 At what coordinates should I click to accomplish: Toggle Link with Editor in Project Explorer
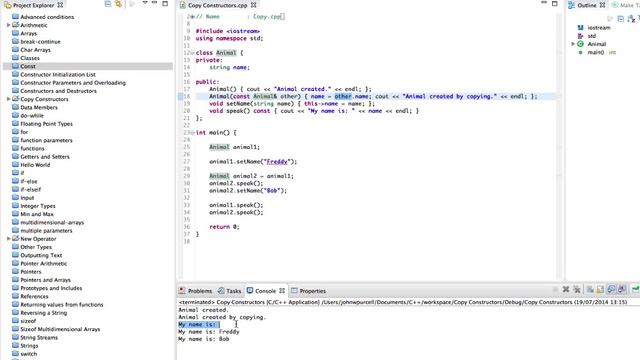tap(118, 4)
